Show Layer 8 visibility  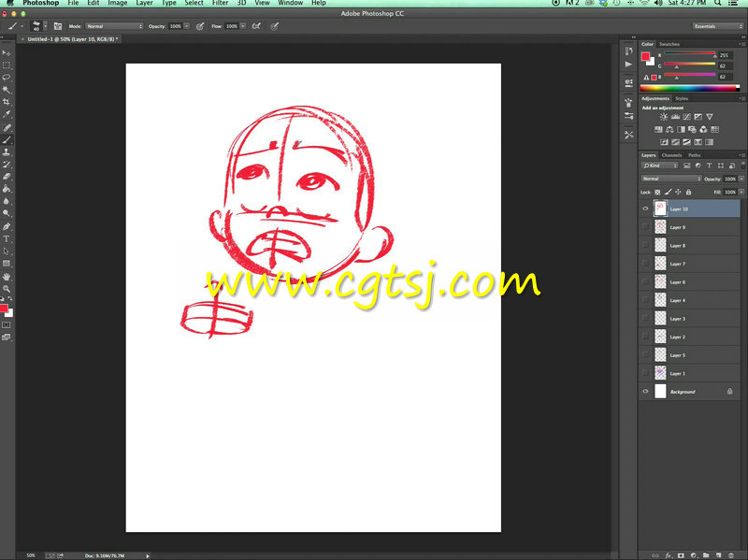point(645,245)
